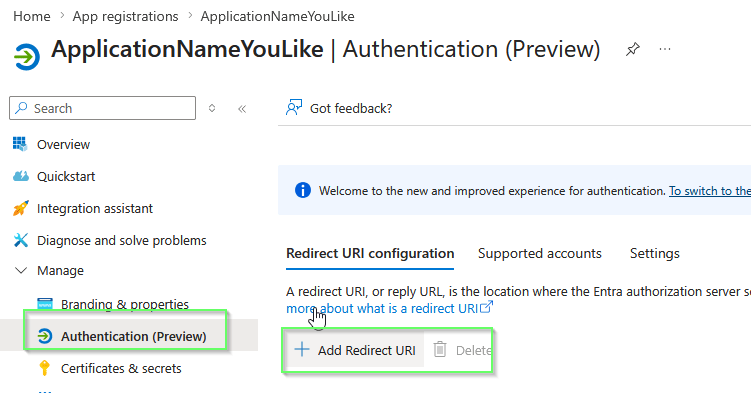751x393 pixels.
Task: Click the info icon in welcome banner
Action: [303, 190]
